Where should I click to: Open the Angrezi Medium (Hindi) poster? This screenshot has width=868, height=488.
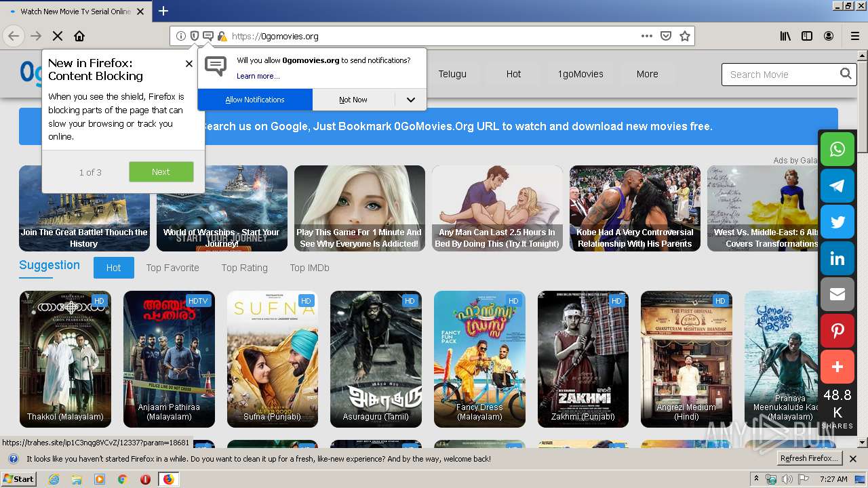[686, 359]
